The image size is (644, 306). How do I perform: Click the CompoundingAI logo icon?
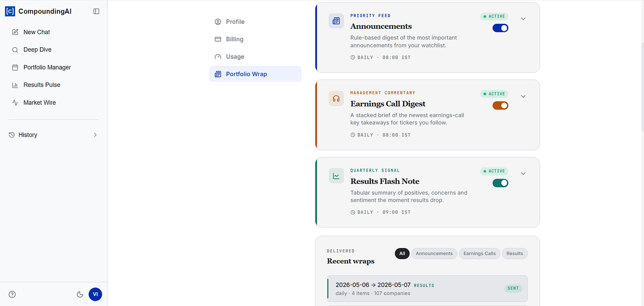pos(10,11)
